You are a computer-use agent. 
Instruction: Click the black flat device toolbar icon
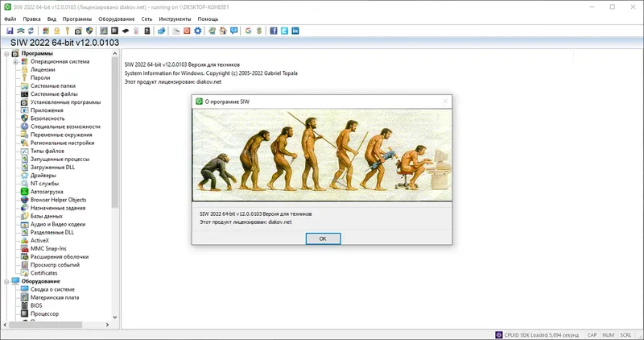(126, 31)
